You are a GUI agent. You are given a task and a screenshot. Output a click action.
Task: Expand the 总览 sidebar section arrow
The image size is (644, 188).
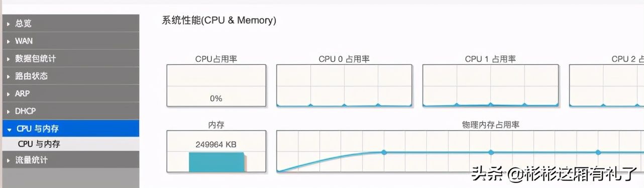9,24
